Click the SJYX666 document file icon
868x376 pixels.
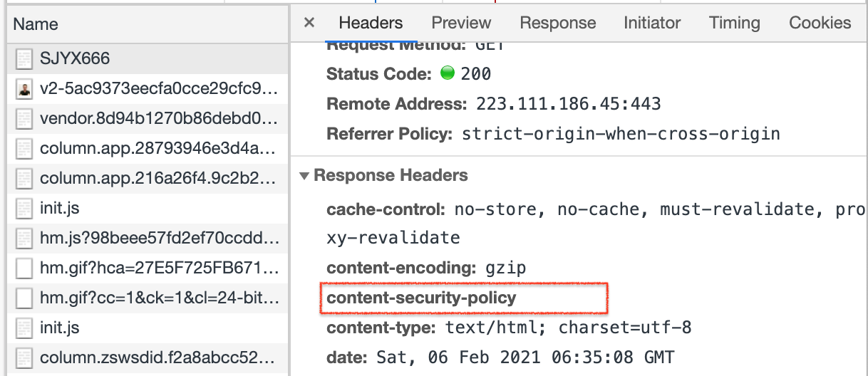point(25,59)
